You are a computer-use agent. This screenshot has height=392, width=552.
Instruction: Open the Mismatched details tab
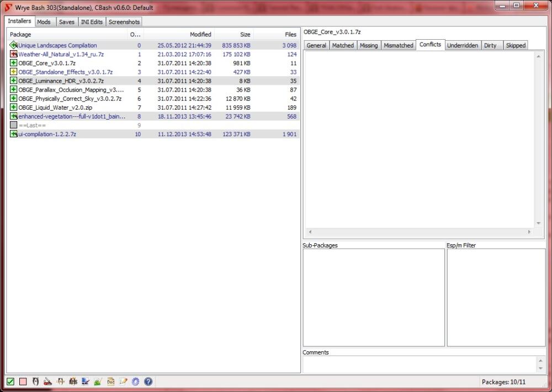(x=399, y=45)
